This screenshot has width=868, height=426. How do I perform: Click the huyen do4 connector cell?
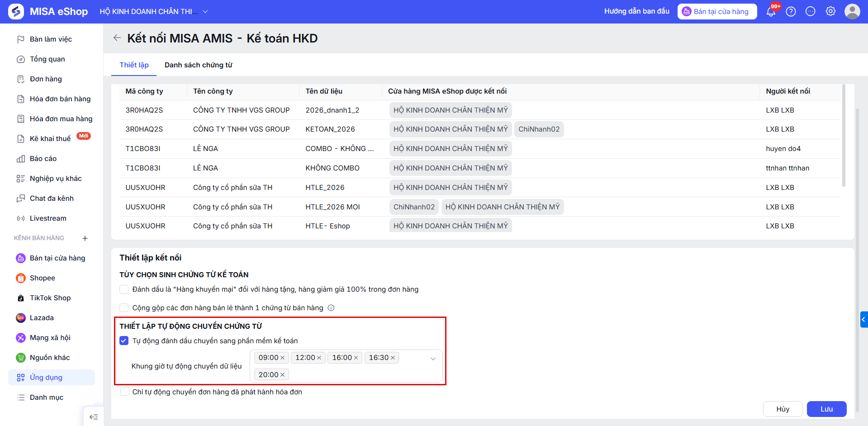click(x=783, y=149)
